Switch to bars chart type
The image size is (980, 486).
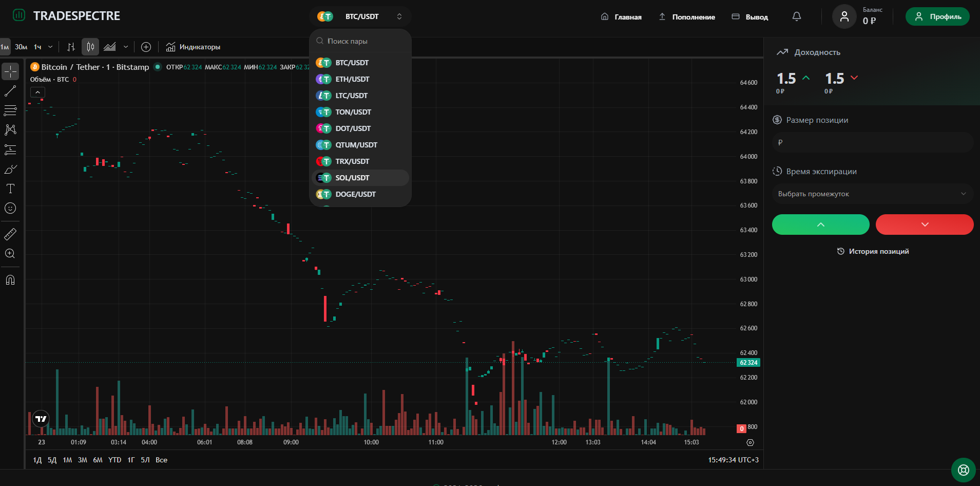(x=71, y=47)
